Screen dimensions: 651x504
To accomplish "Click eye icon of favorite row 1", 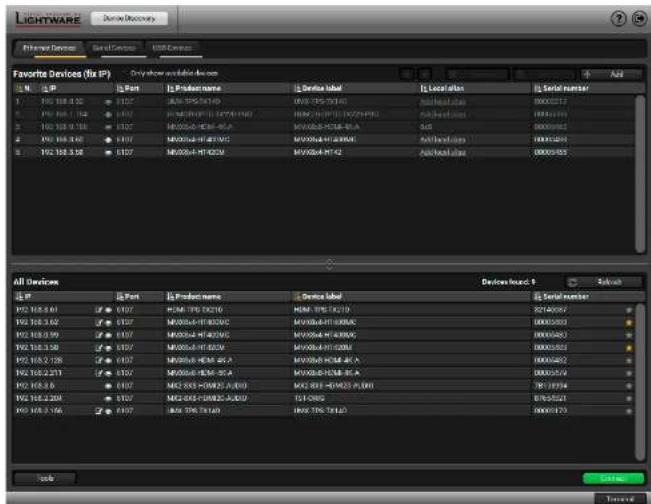I will (x=108, y=102).
